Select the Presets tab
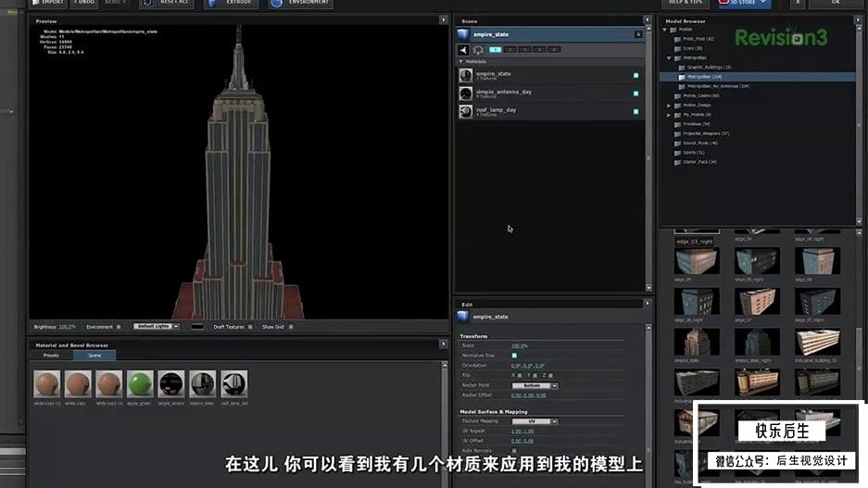868x488 pixels. pyautogui.click(x=51, y=356)
